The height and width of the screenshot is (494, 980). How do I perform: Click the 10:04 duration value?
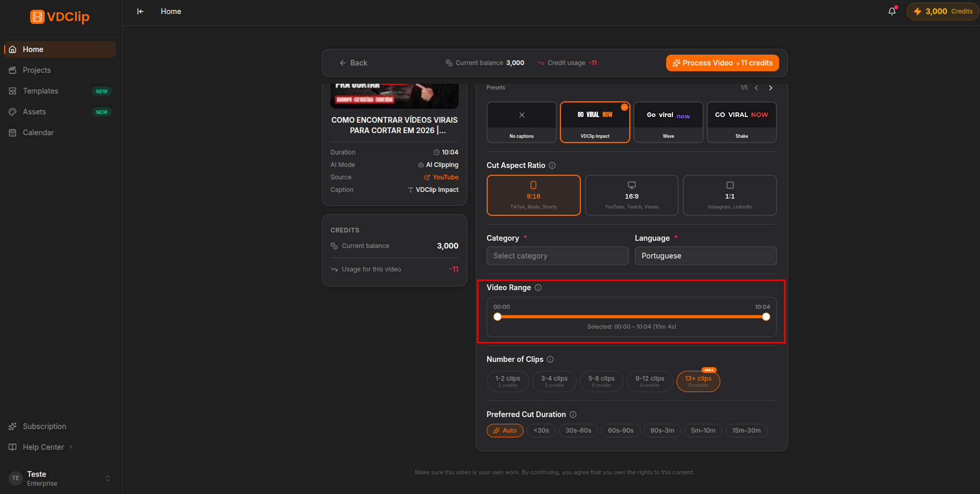(446, 152)
